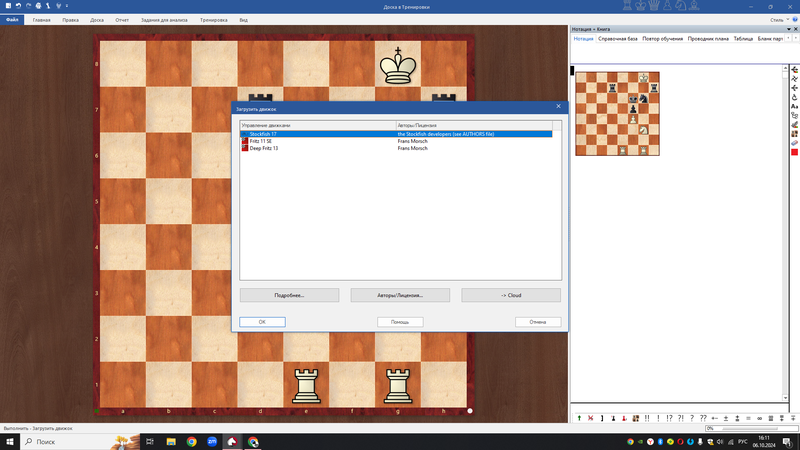
Task: Open Google Chrome from the taskbar
Action: coord(191,441)
